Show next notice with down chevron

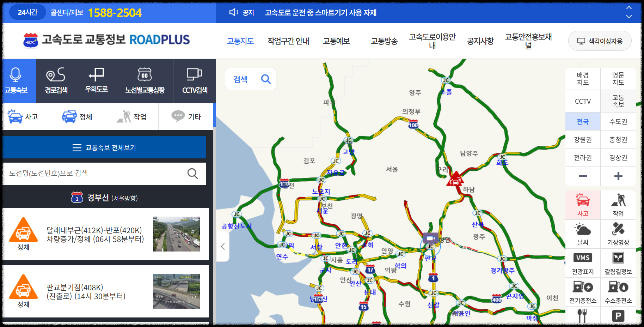pyautogui.click(x=629, y=17)
